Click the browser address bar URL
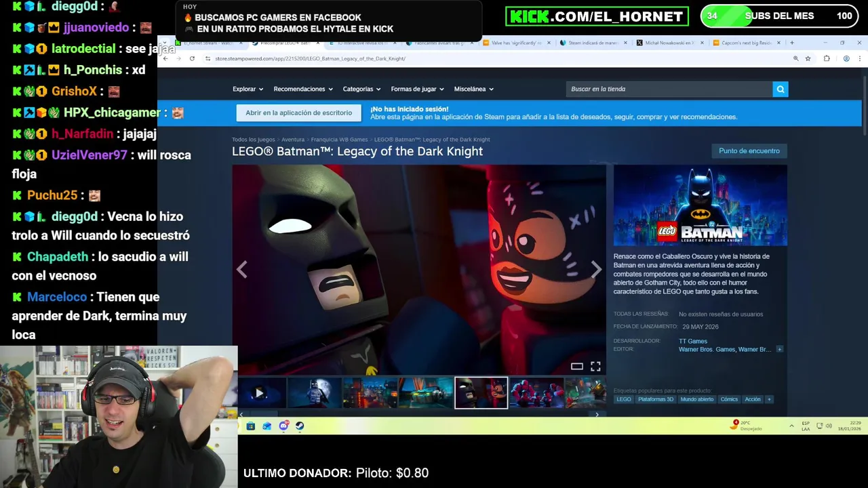 point(310,58)
